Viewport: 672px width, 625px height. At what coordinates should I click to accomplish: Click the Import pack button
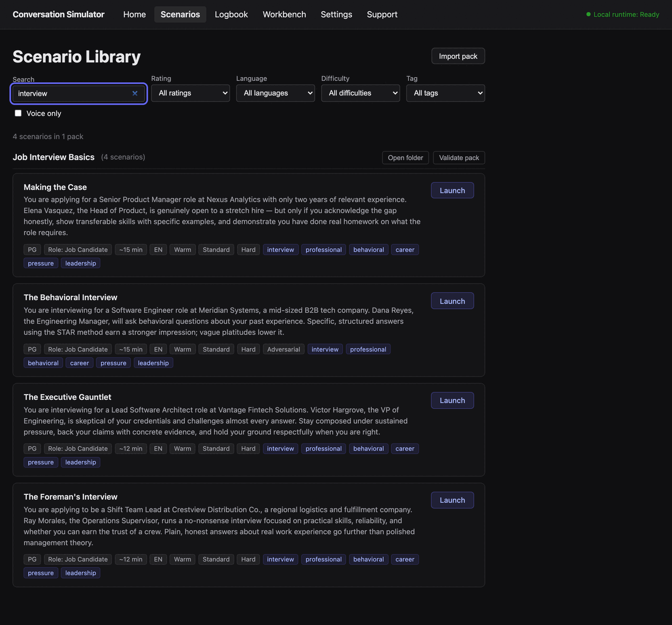(x=458, y=56)
